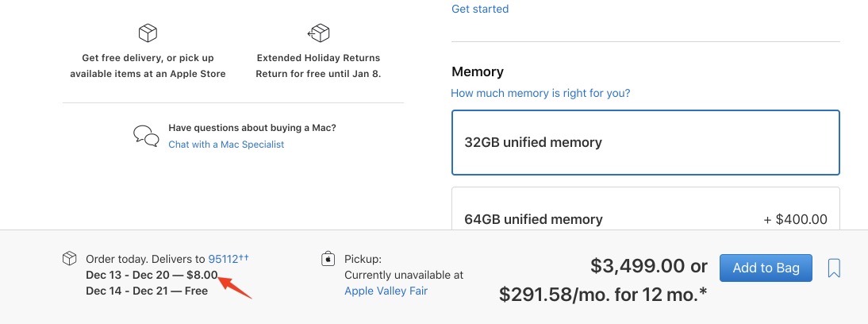The width and height of the screenshot is (868, 324).
Task: Click the shipping box icon beside Order today
Action: [70, 259]
